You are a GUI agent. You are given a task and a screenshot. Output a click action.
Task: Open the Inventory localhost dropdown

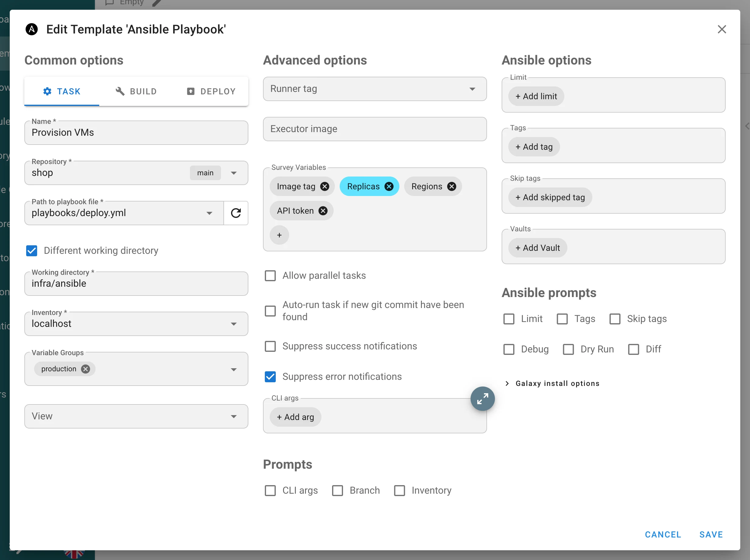(136, 324)
